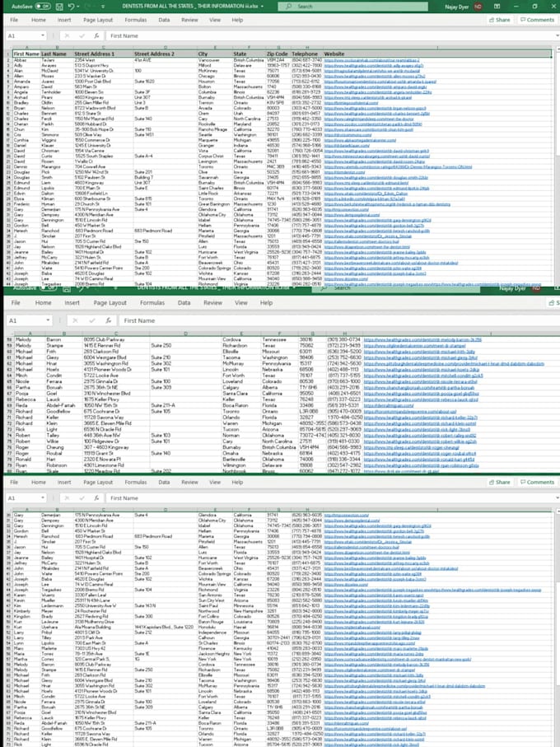This screenshot has width=560, height=747.
Task: Select the Zip Code header cell
Action: pos(278,54)
